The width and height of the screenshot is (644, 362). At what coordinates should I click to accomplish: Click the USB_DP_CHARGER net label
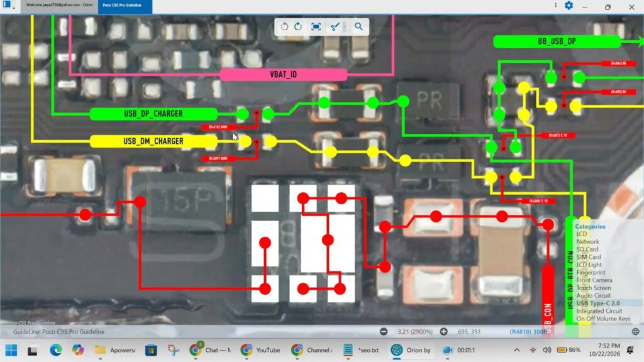pyautogui.click(x=153, y=114)
